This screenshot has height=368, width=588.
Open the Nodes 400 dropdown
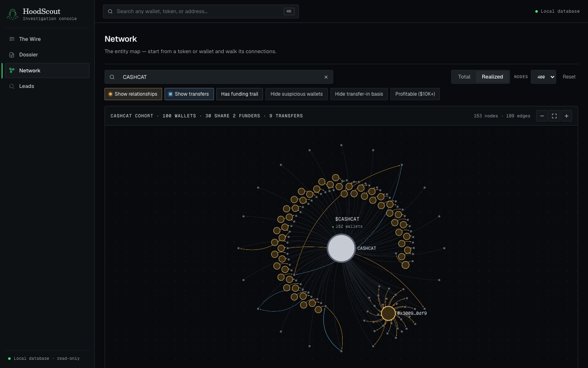543,77
